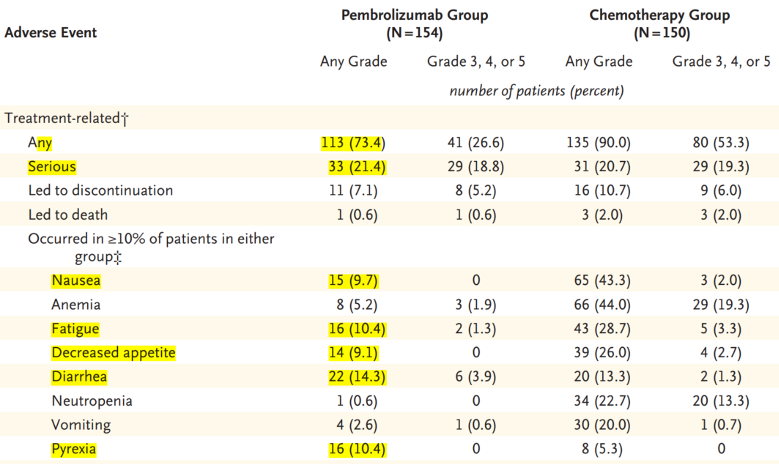The width and height of the screenshot is (779, 464).
Task: Click the Treatment-related row label
Action: 67,118
